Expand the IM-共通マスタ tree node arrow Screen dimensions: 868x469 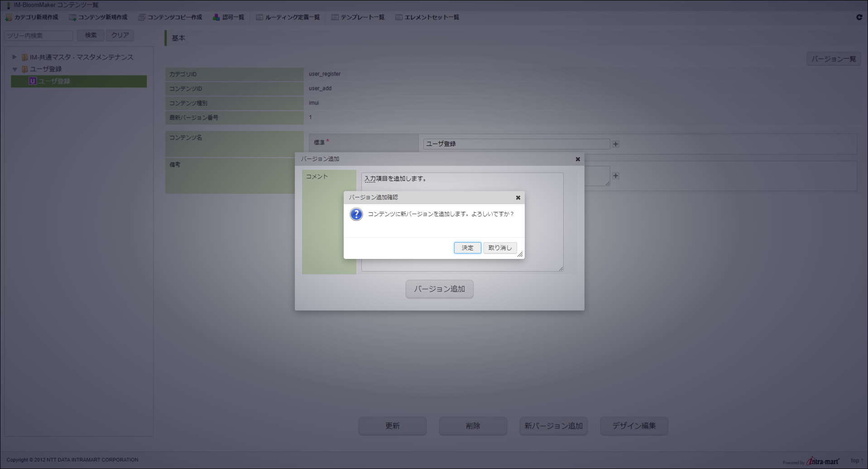point(14,57)
